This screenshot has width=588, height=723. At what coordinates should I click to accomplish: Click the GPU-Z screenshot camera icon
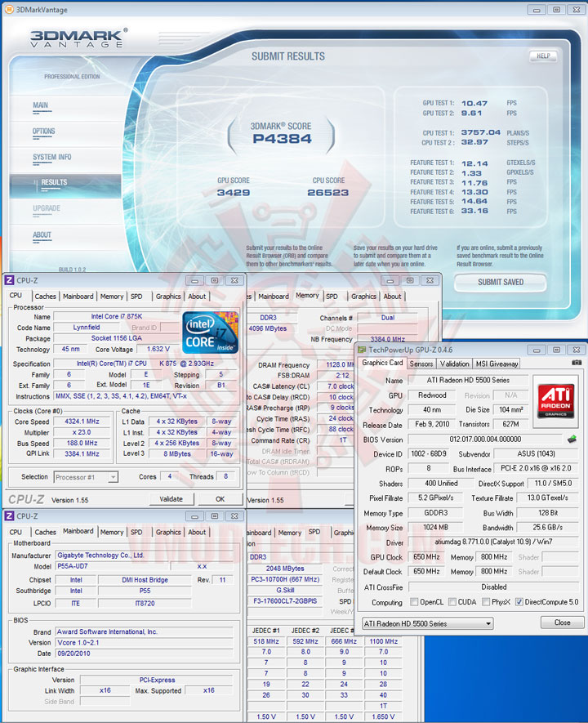(577, 363)
